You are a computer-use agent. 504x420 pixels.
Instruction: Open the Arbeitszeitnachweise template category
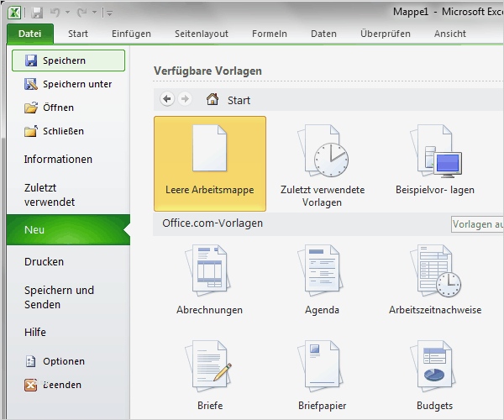coord(435,280)
